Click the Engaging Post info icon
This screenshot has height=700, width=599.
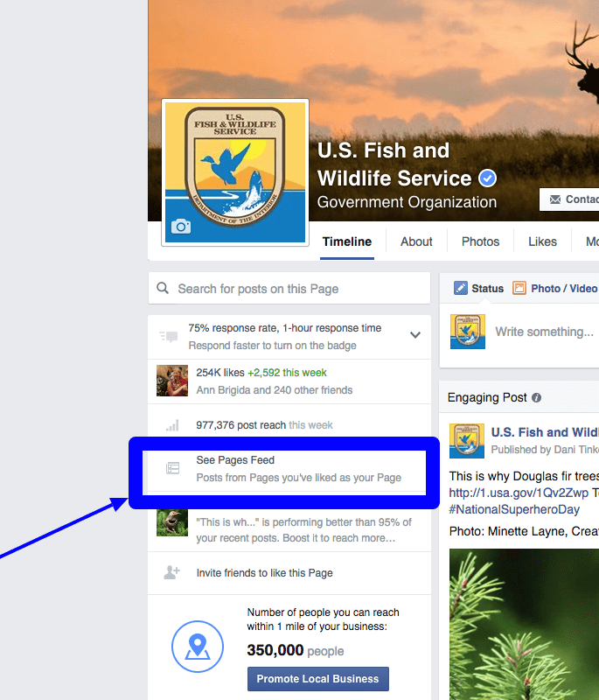[537, 398]
